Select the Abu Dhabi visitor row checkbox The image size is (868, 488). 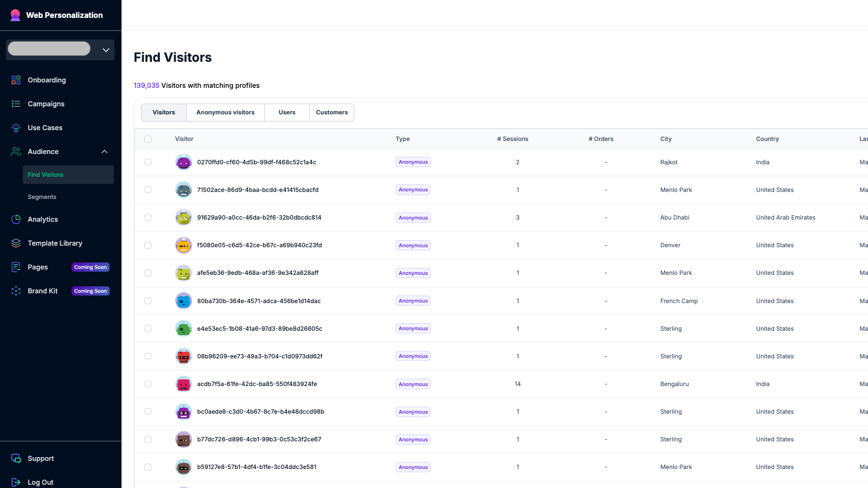(x=148, y=217)
